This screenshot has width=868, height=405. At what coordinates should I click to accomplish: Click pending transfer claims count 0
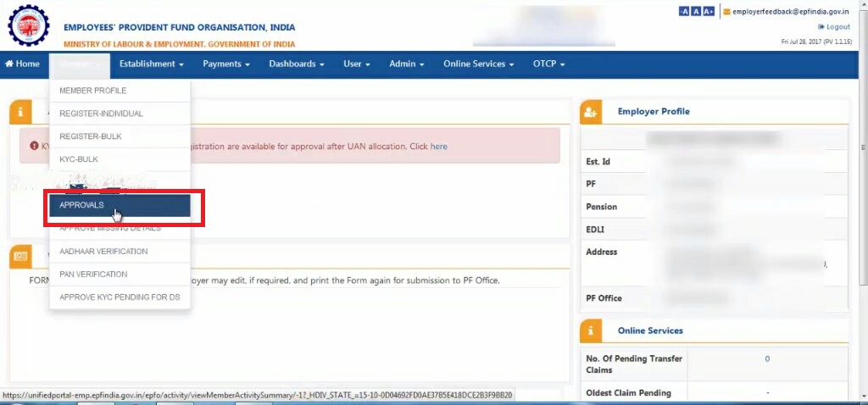(767, 359)
